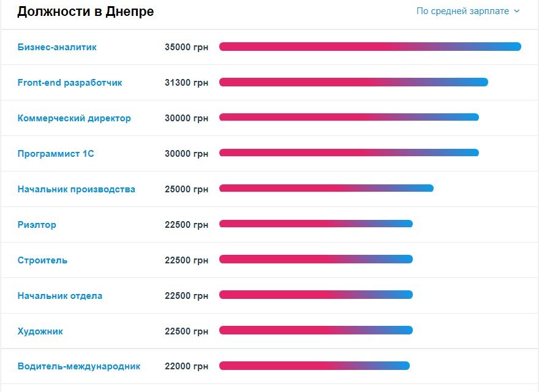Click the Художник salary bar
The height and width of the screenshot is (392, 539).
click(x=316, y=331)
